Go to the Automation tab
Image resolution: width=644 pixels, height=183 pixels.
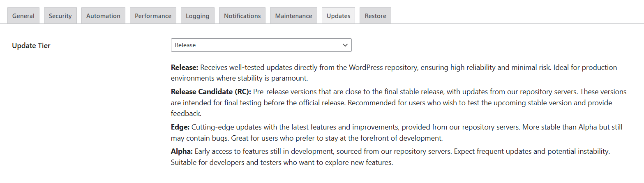[x=103, y=16]
